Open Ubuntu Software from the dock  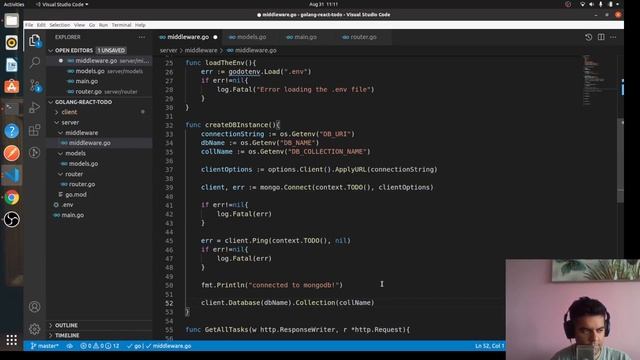[11, 87]
